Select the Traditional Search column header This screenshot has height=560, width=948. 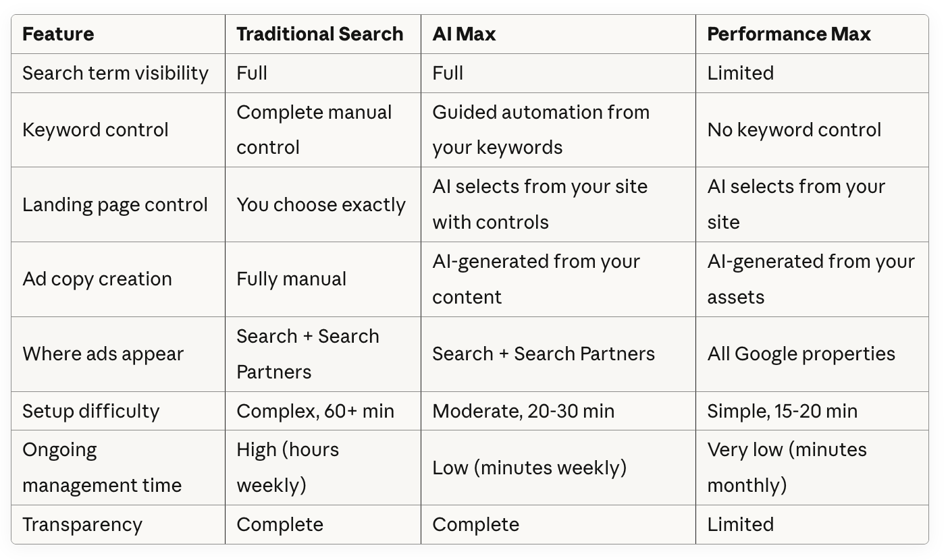[x=320, y=34]
